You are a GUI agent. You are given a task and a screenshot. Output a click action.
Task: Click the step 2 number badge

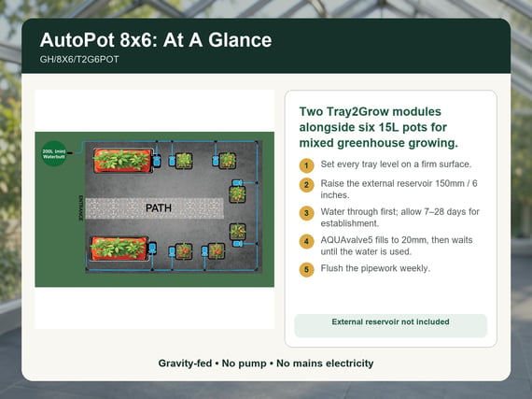pyautogui.click(x=306, y=185)
